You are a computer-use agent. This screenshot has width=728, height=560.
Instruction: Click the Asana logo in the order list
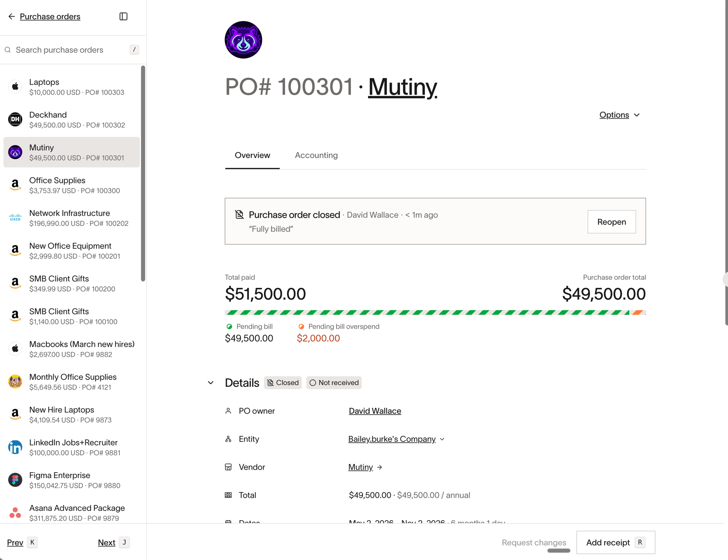click(15, 513)
